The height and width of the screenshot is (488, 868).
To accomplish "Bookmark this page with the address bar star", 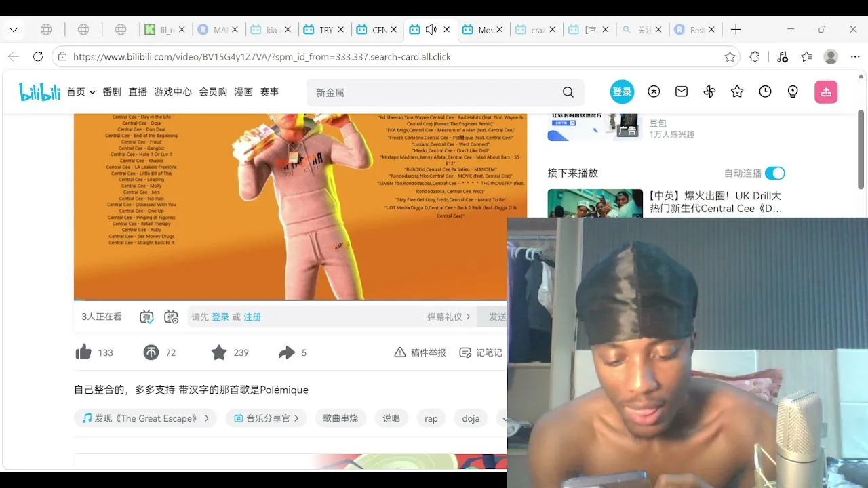I will 730,57.
